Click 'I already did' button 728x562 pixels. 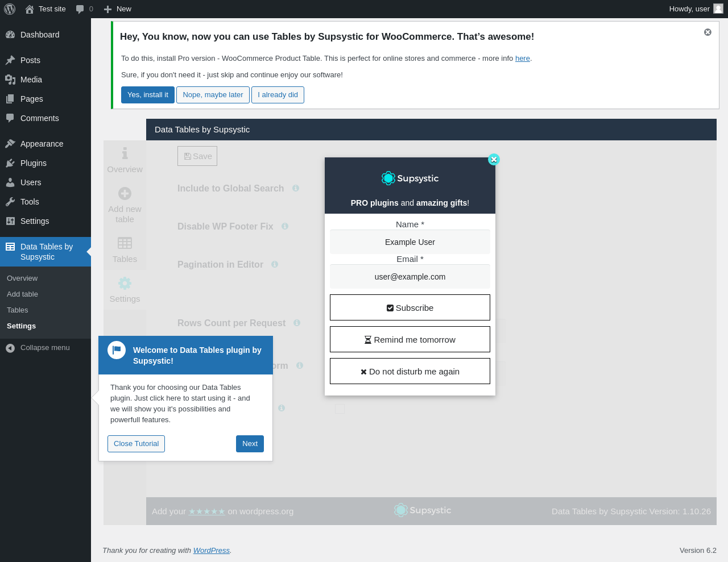click(278, 95)
